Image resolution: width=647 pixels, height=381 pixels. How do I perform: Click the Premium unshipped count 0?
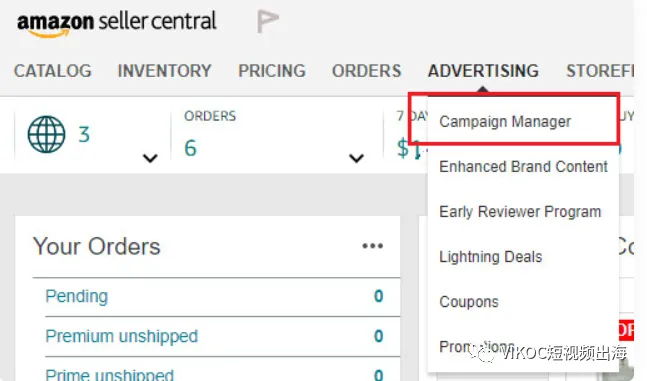[378, 336]
